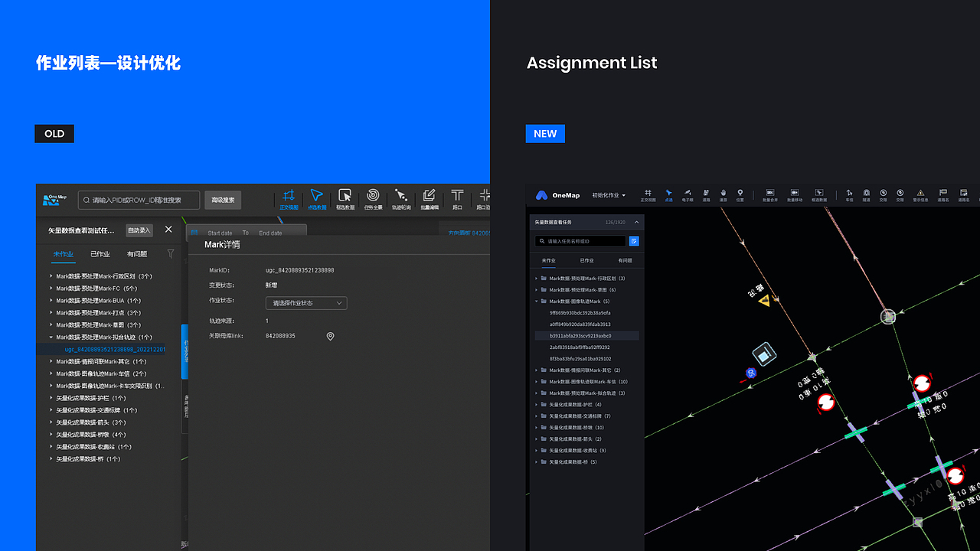Click 批量移动 in NEW toolbar
The height and width of the screenshot is (551, 980).
click(795, 195)
